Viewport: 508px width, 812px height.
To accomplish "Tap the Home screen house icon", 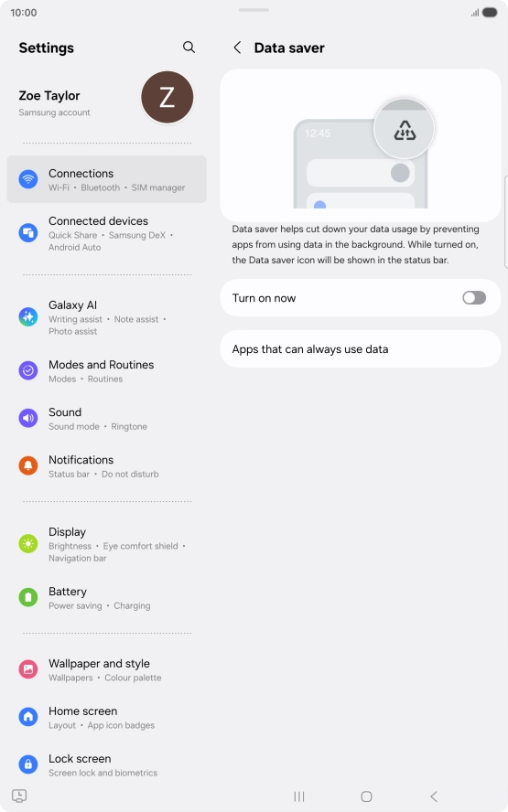I will pyautogui.click(x=28, y=717).
